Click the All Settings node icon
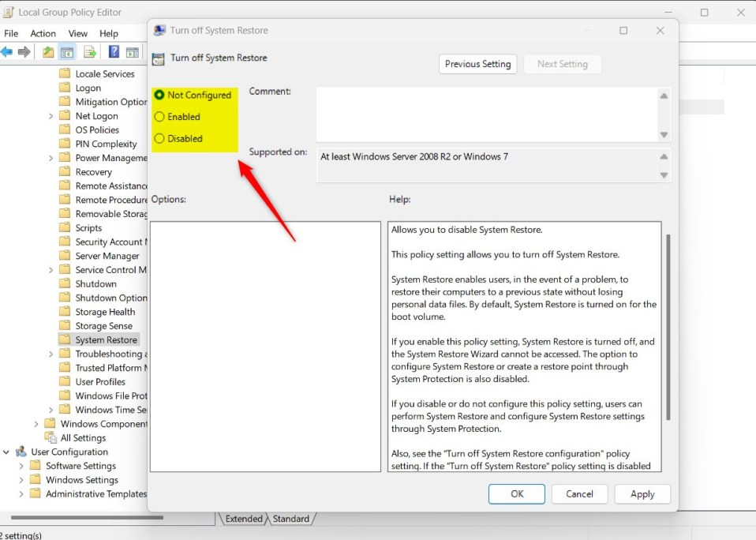The image size is (756, 540). click(51, 437)
